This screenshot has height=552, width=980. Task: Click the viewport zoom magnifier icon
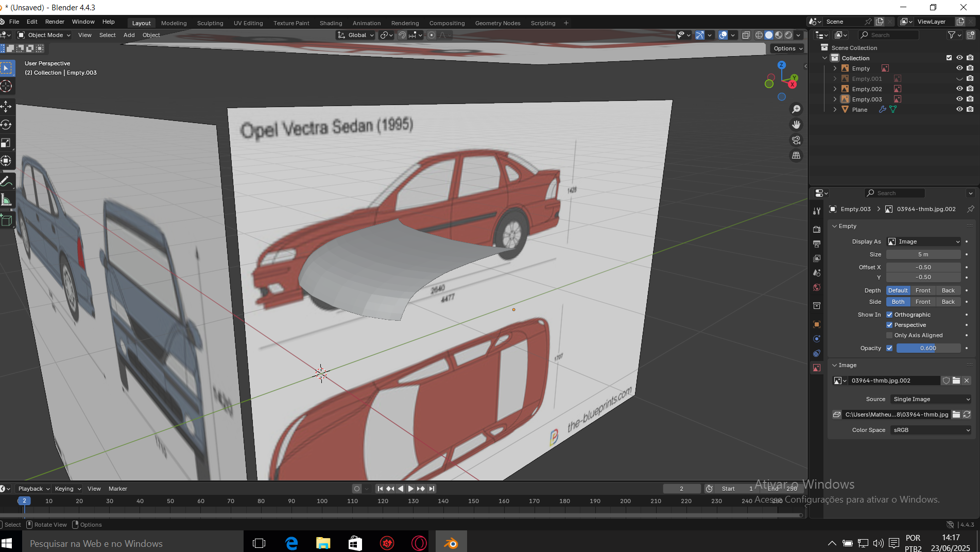click(796, 109)
